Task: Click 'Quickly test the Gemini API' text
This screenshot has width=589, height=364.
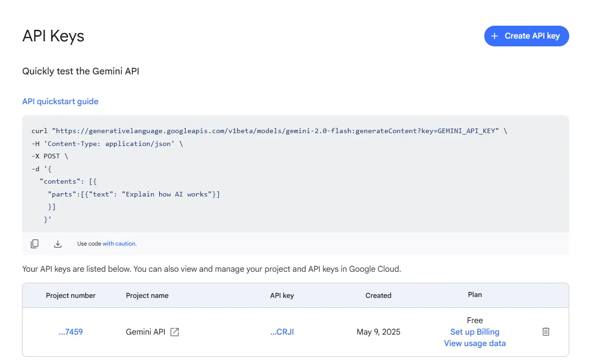Action: 81,72
